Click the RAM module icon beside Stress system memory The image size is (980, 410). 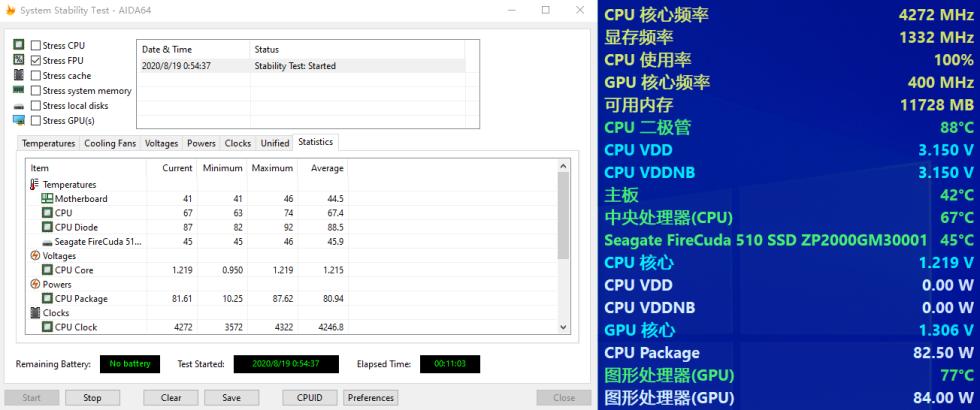[x=19, y=90]
